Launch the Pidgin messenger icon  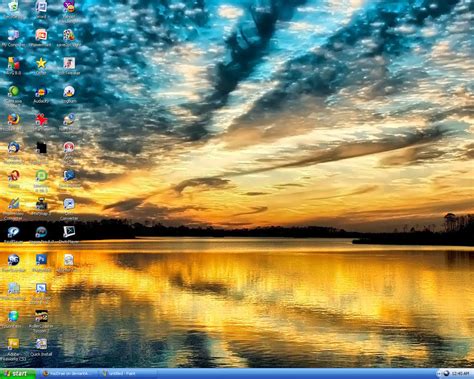pyautogui.click(x=69, y=91)
